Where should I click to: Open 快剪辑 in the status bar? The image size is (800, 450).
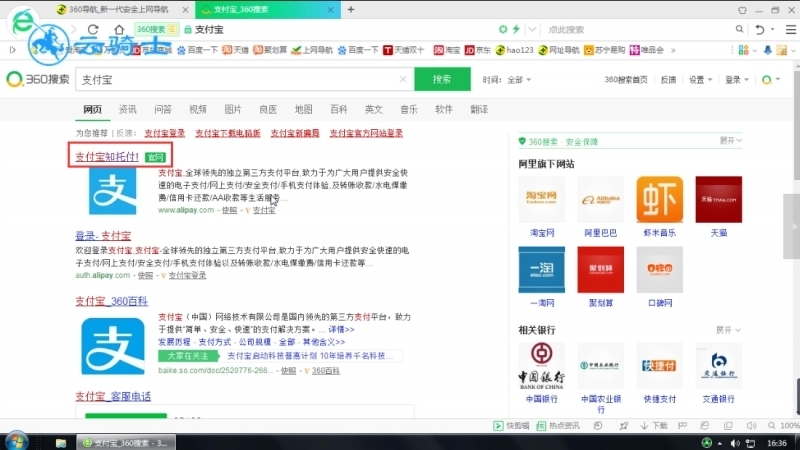(511, 426)
